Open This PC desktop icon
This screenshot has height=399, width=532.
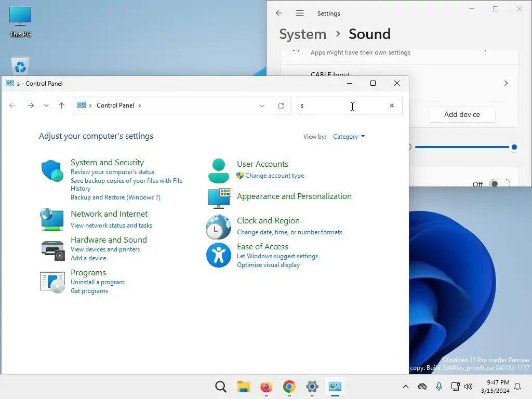20,22
